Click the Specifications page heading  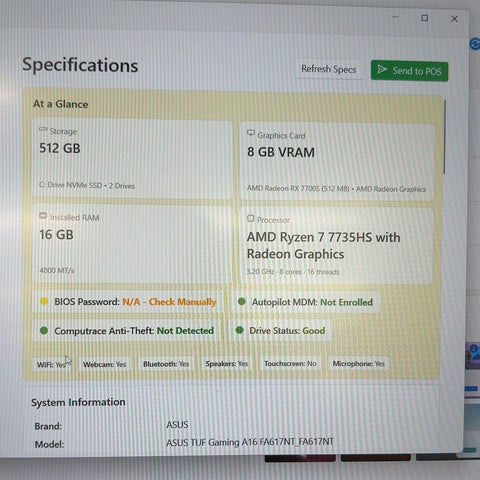80,65
